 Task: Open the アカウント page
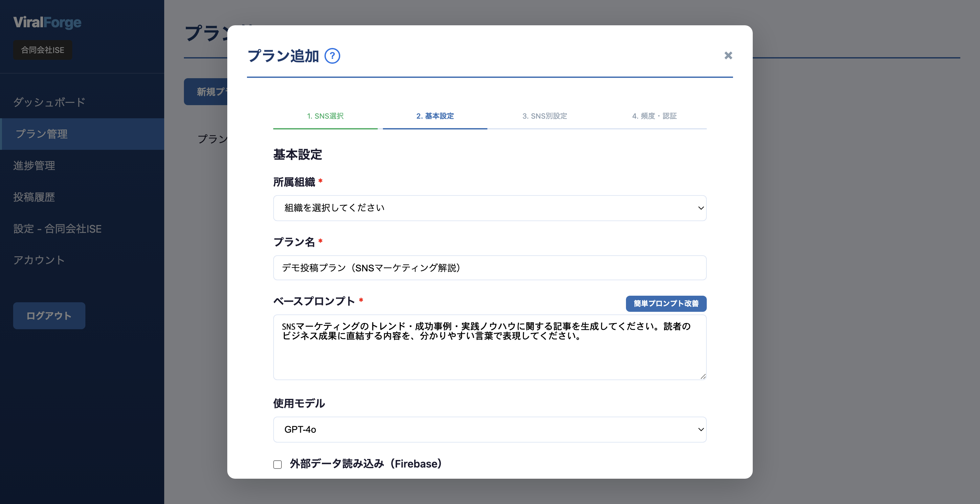pyautogui.click(x=39, y=260)
